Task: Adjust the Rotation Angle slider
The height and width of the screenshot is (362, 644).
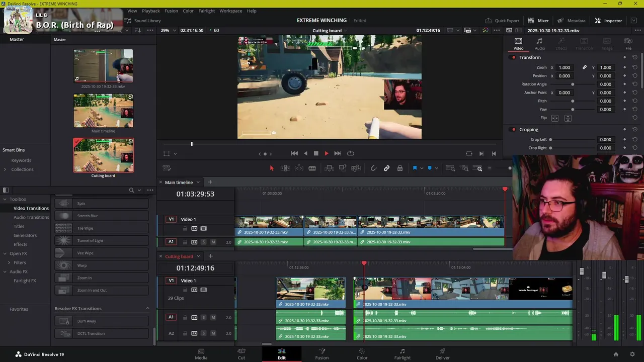Action: pyautogui.click(x=573, y=84)
